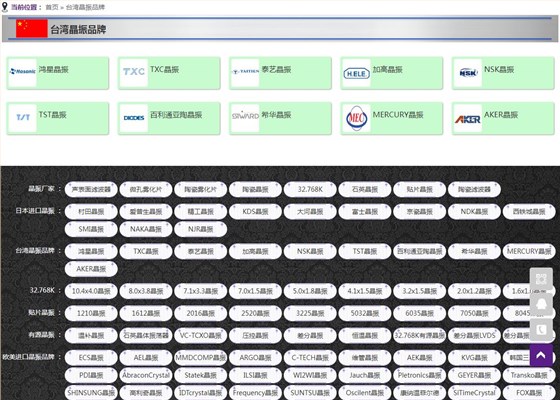The height and width of the screenshot is (400, 560).
Task: Select 贴片晶振 pill in 晶振厂家 row
Action: pos(420,189)
